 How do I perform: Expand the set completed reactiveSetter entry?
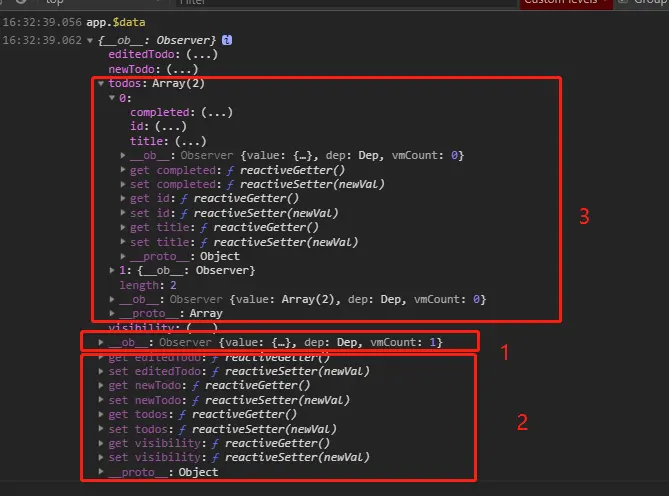point(123,184)
